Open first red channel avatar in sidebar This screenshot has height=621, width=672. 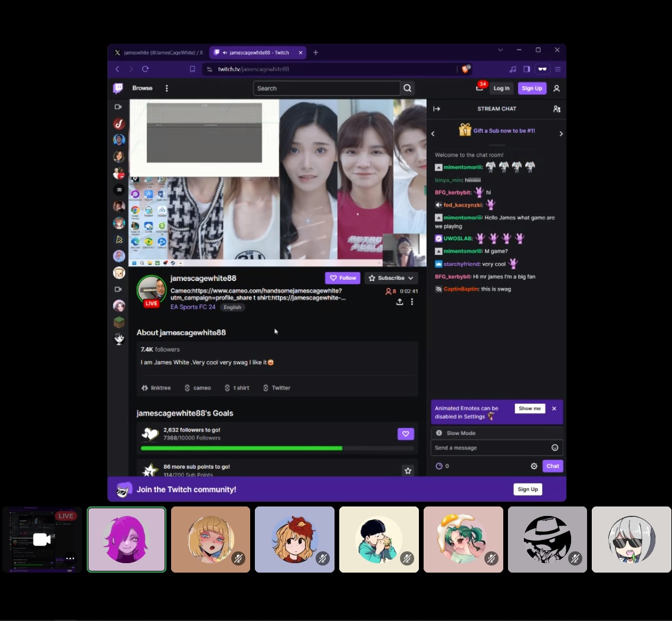[x=119, y=124]
